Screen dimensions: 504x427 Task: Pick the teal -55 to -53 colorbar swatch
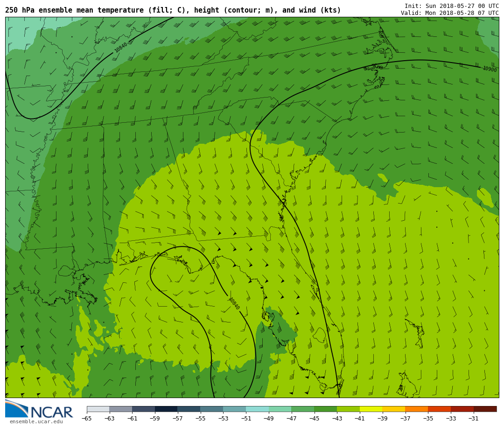[212, 409]
